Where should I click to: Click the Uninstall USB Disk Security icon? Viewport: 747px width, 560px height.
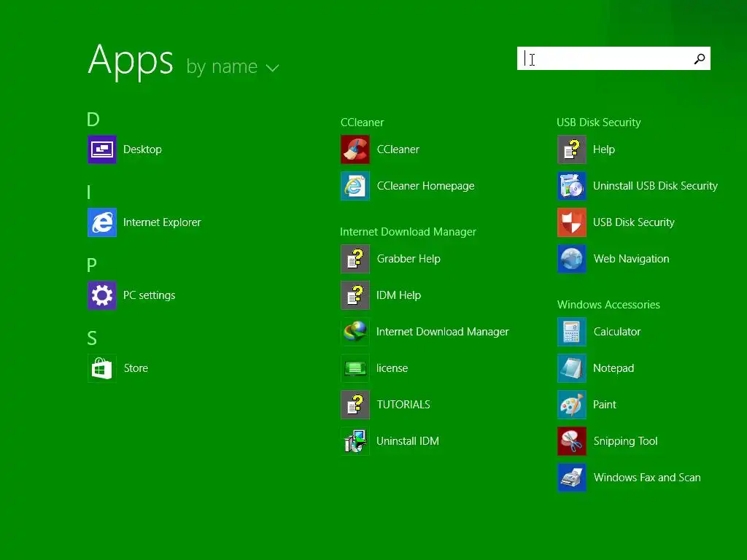tap(572, 186)
